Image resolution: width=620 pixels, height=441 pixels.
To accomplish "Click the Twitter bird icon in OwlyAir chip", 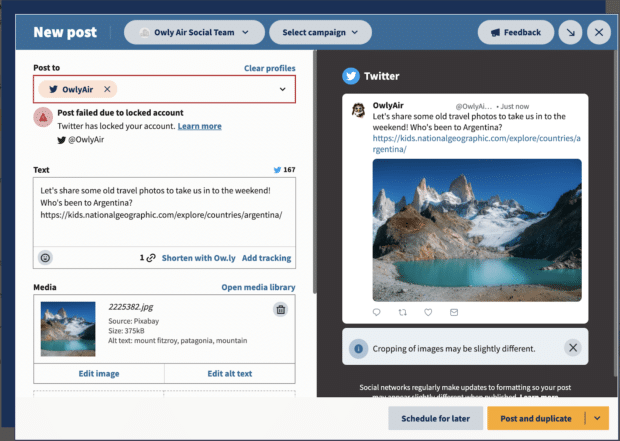I will 53,89.
